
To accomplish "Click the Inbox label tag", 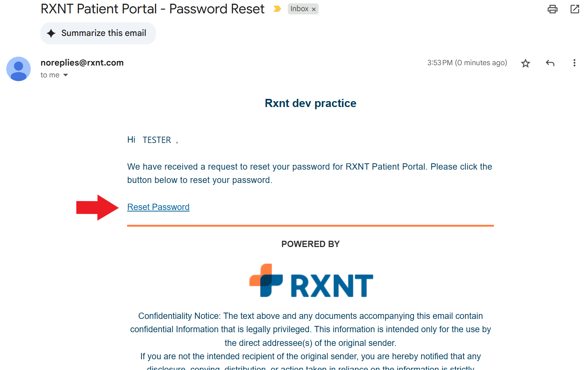I will coord(299,9).
